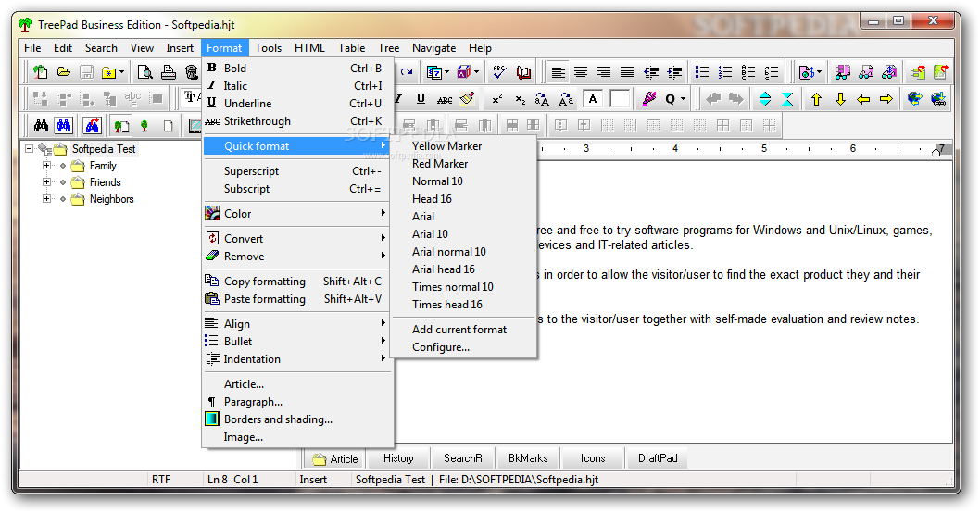Open the Q quick format dropdown arrow
The height and width of the screenshot is (513, 980).
click(683, 99)
